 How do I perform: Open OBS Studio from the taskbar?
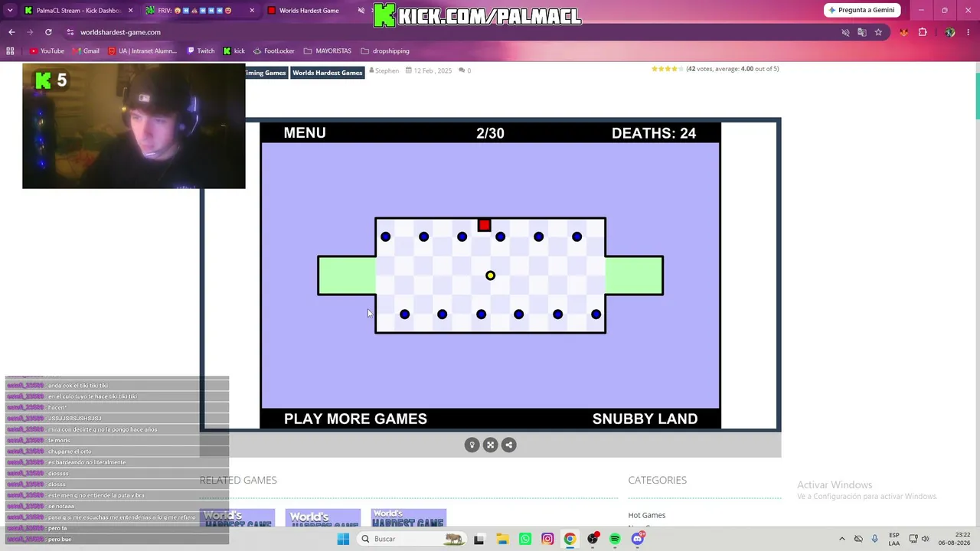point(593,539)
